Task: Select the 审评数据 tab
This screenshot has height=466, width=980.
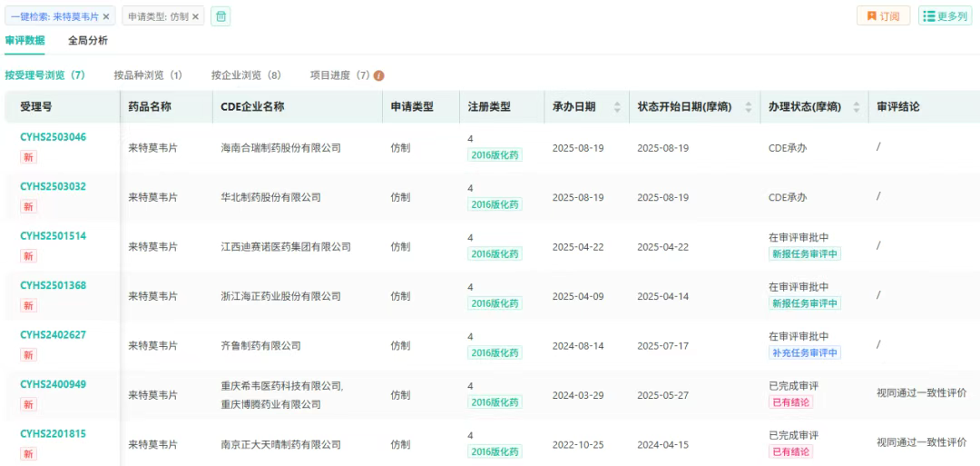Action: [24, 40]
